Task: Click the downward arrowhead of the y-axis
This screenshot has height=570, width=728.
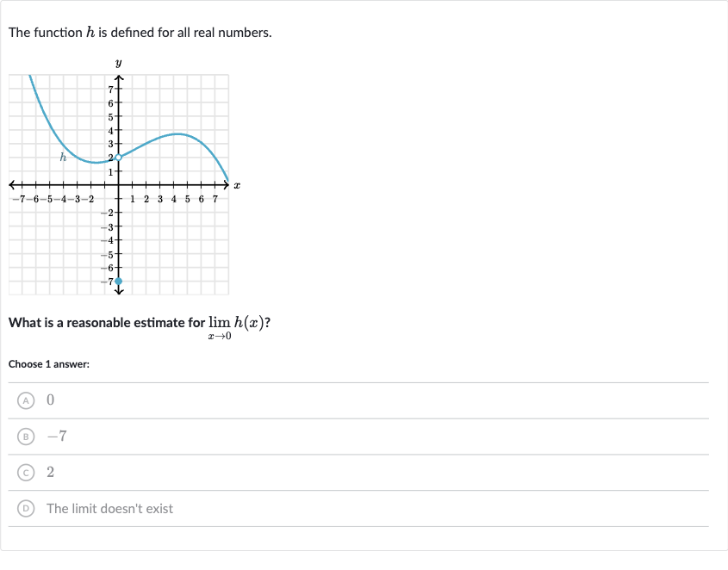Action: click(119, 291)
